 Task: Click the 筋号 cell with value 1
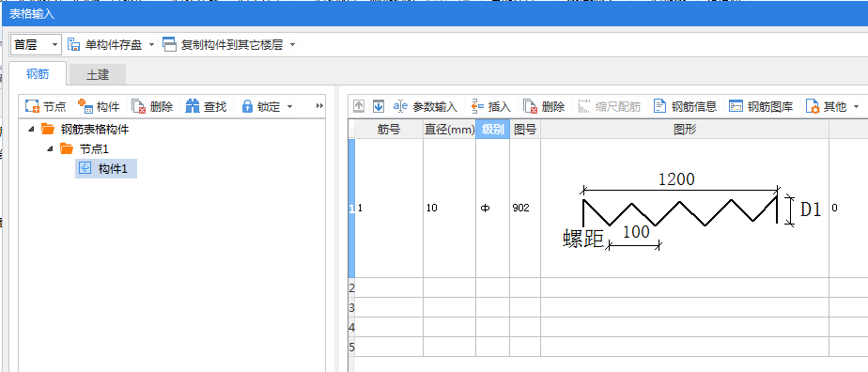click(x=389, y=209)
